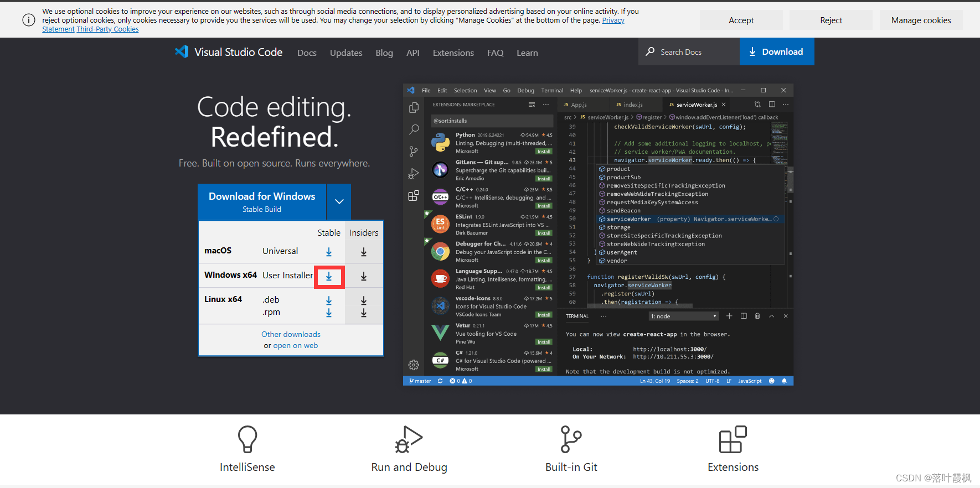
Task: Click the IntelliSense lightbulb icon
Action: click(x=247, y=439)
